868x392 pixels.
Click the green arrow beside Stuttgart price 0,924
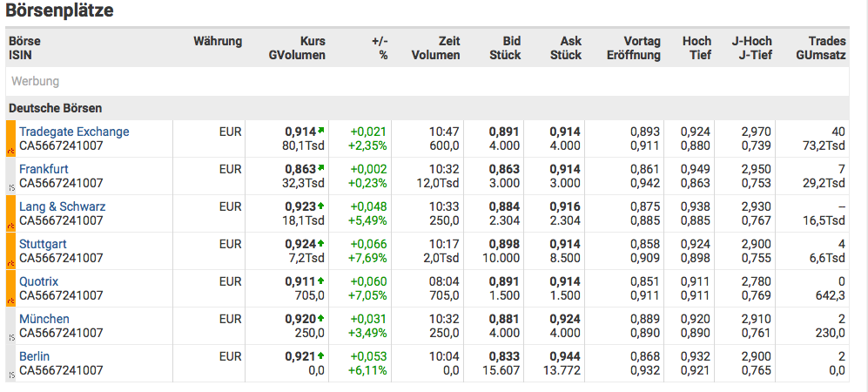[321, 244]
